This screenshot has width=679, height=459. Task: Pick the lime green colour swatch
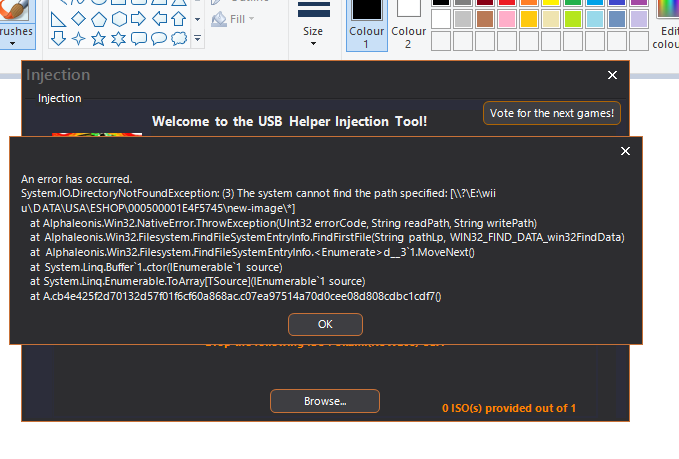[x=573, y=19]
